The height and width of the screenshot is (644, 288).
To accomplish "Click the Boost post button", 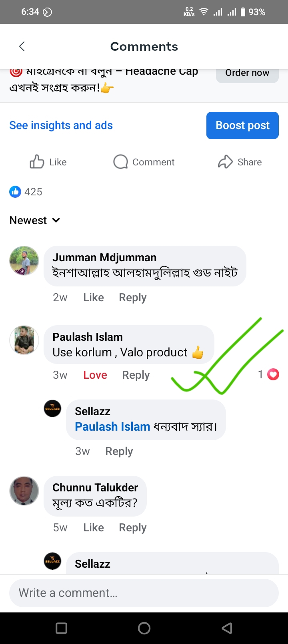I will point(242,125).
